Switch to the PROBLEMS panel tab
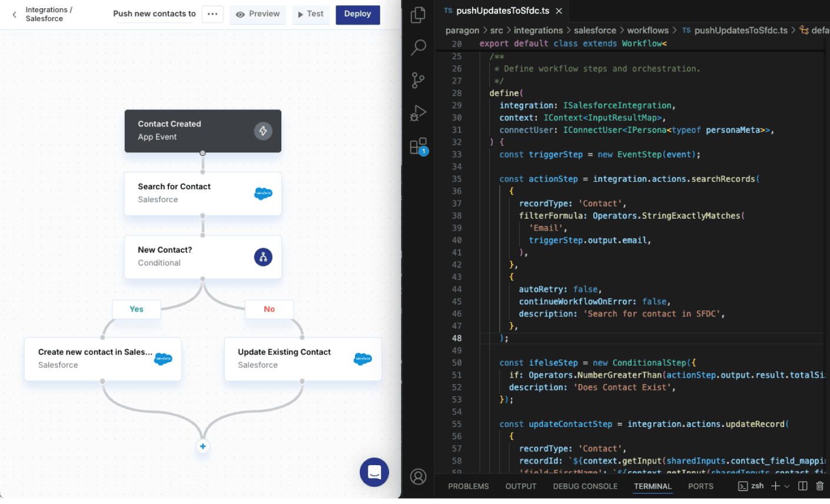This screenshot has width=830, height=504. (468, 486)
